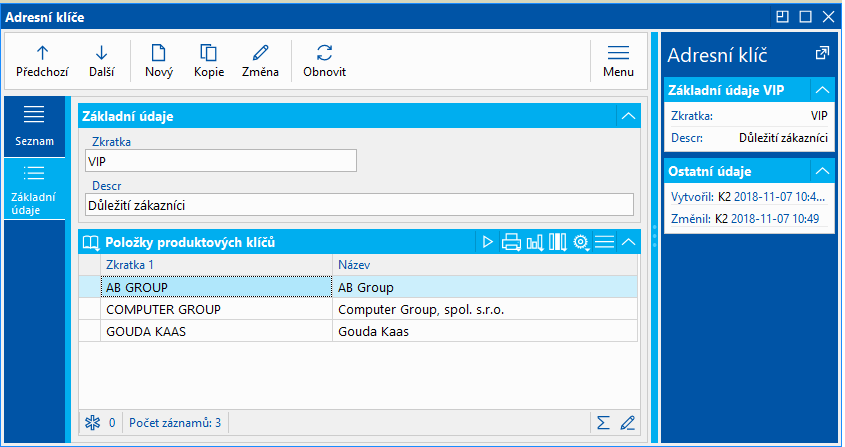Image resolution: width=845 pixels, height=447 pixels.
Task: Collapse Základní údaje VIP preview section
Action: coord(822,90)
